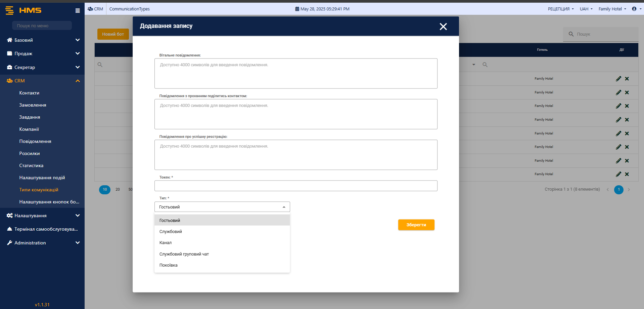
Task: Click the pencil edit icon in first row
Action: click(x=618, y=79)
